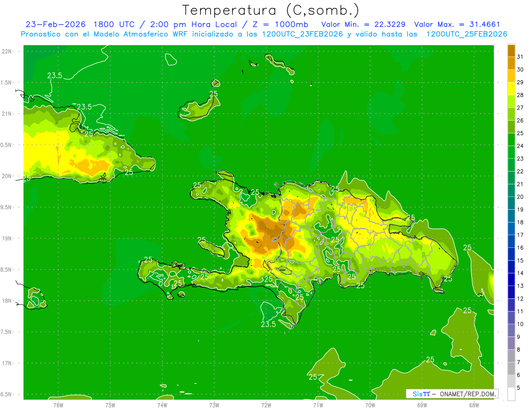Select the "17N" latitude label

pyautogui.click(x=7, y=363)
